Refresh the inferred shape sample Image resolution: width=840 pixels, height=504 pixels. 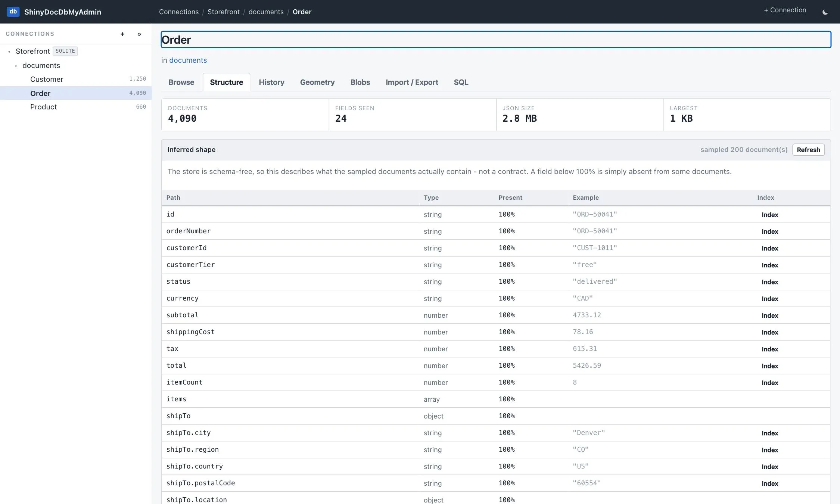pyautogui.click(x=808, y=150)
